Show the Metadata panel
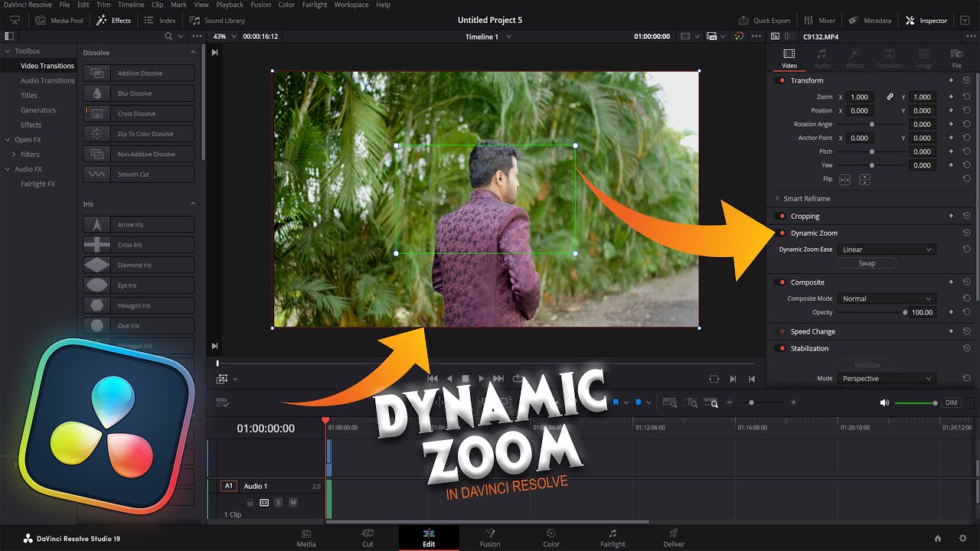 [x=870, y=21]
